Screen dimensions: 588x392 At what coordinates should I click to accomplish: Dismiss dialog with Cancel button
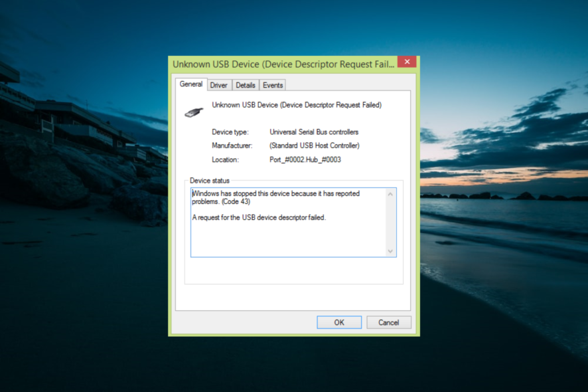388,322
